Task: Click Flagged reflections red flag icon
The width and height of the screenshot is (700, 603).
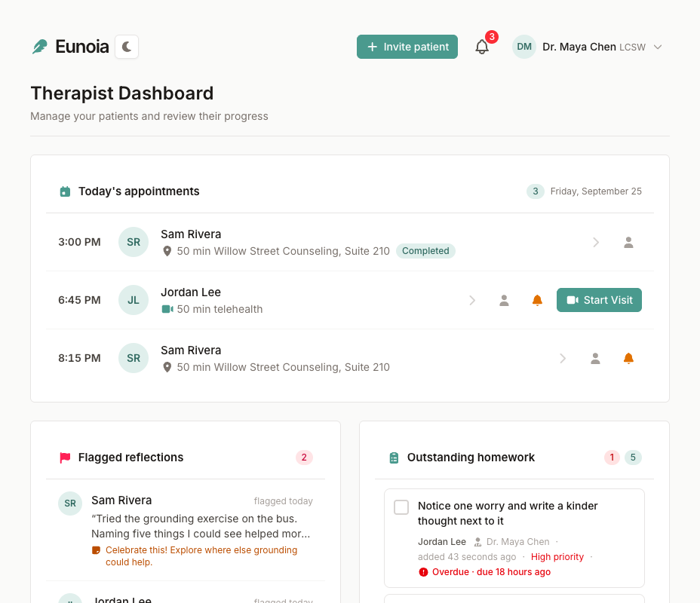Action: 65,458
